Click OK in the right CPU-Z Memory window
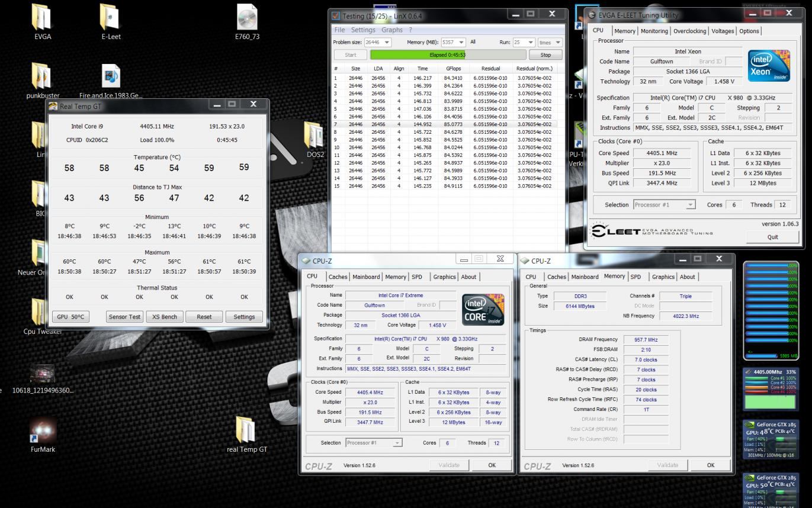 (x=710, y=465)
